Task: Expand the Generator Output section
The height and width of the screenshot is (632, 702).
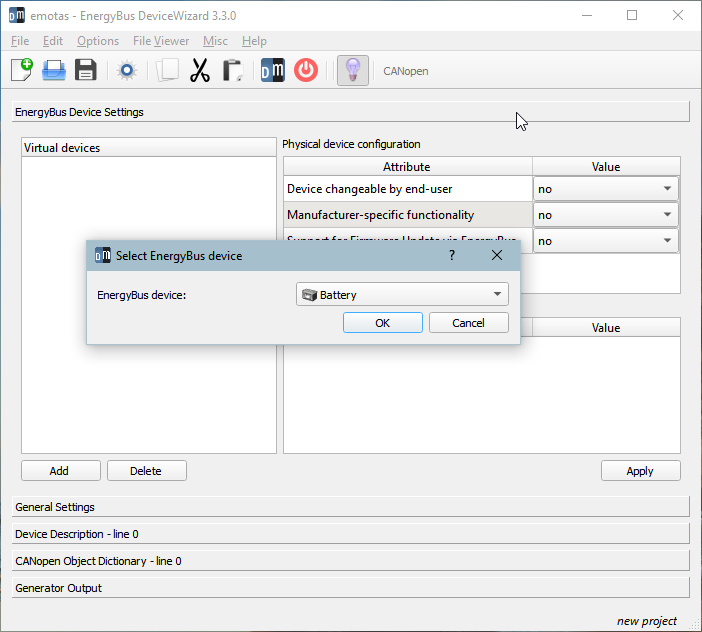Action: 350,588
